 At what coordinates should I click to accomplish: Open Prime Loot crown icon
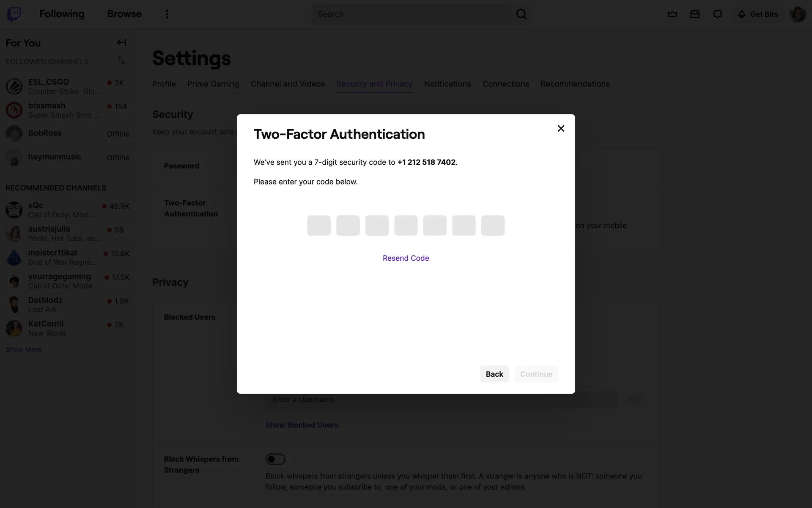click(672, 14)
